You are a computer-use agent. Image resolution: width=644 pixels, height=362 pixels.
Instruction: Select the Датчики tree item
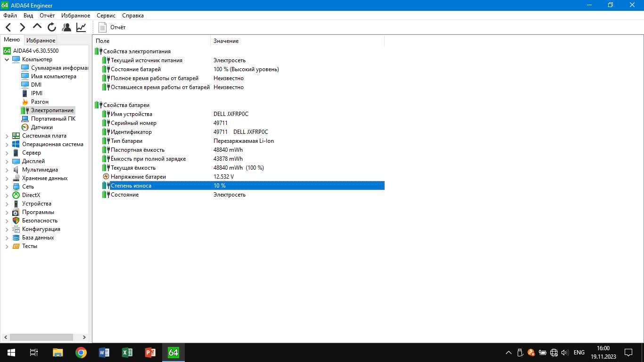pyautogui.click(x=37, y=127)
